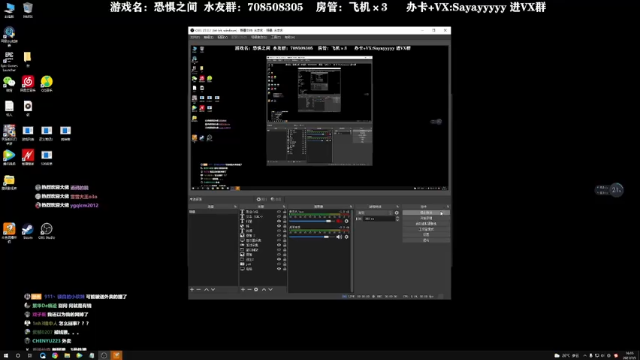The height and width of the screenshot is (360, 640).
Task: Move source up in the Sources panel
Action: click(264, 289)
